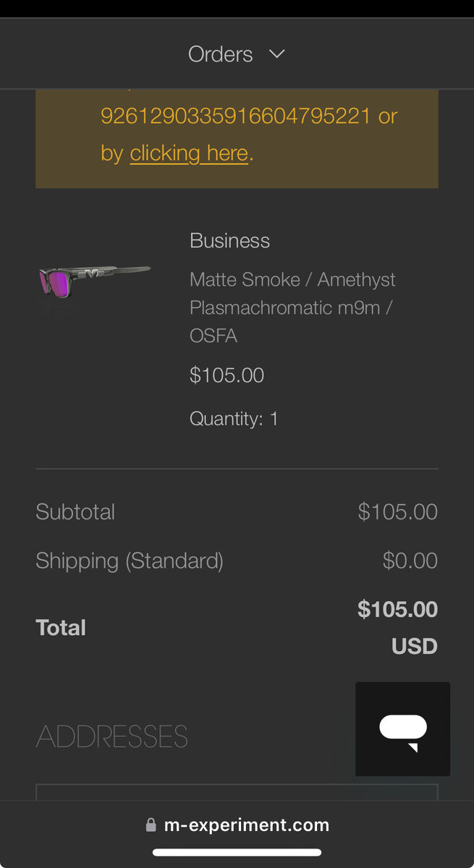The image size is (474, 868).
Task: Tap the $0.00 shipping cost
Action: (410, 561)
